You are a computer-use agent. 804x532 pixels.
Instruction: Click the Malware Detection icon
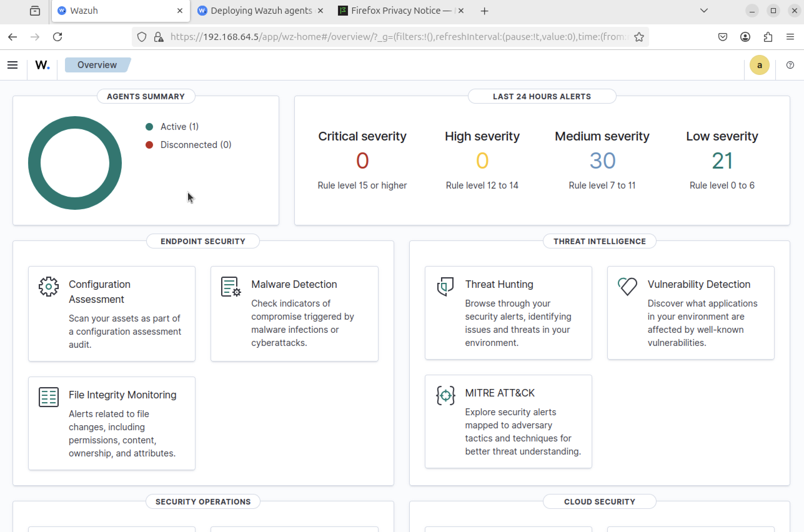click(x=231, y=287)
